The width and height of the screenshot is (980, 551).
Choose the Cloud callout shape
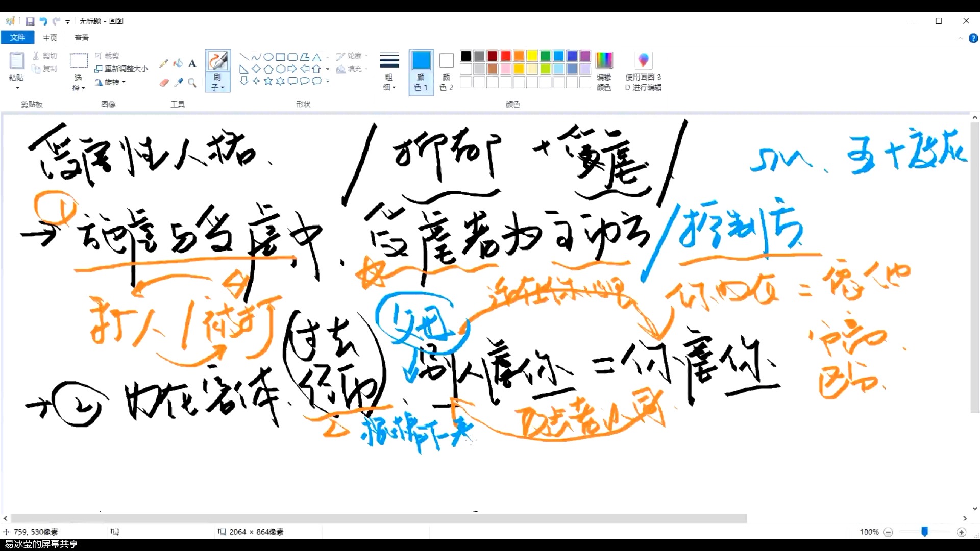pos(317,81)
